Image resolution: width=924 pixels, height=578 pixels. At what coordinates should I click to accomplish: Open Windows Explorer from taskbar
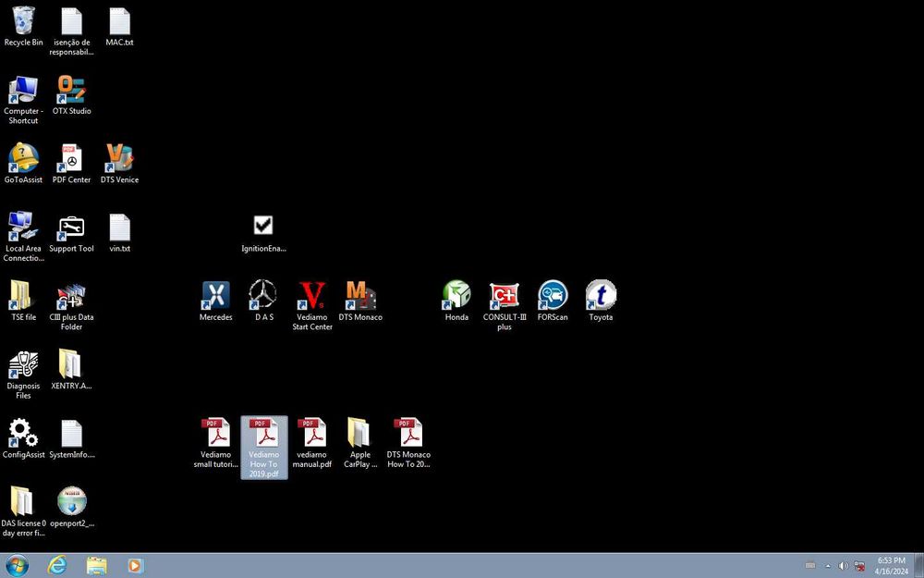tap(97, 566)
